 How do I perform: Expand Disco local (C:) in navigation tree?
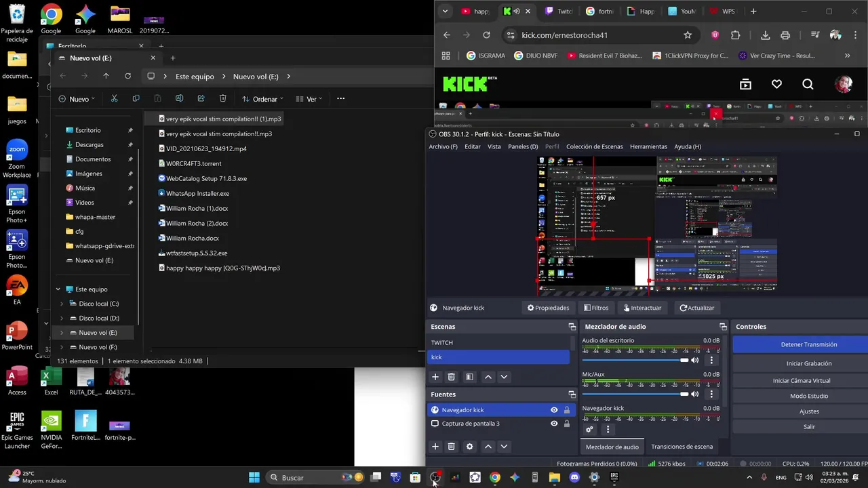62,304
